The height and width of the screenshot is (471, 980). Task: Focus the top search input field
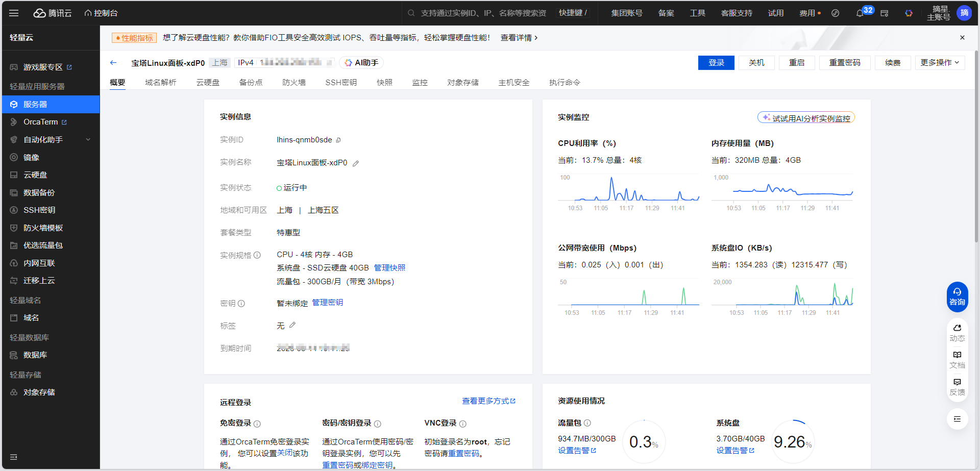(x=482, y=13)
